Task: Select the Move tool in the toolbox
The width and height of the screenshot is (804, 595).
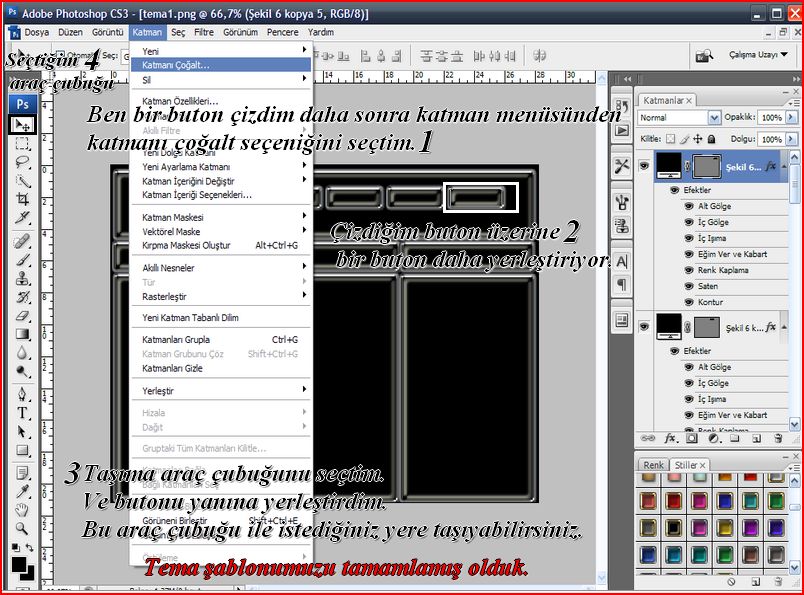Action: click(22, 125)
